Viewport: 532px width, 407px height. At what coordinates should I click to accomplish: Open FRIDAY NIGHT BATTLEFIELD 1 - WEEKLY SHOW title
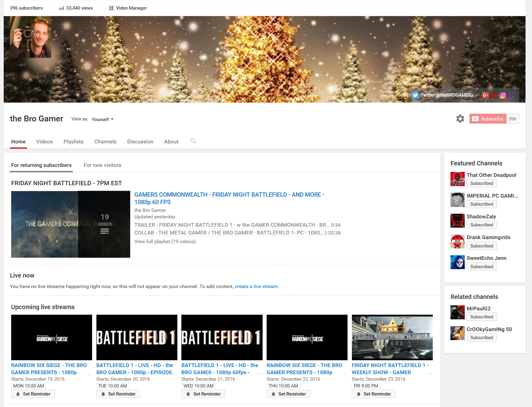[390, 369]
